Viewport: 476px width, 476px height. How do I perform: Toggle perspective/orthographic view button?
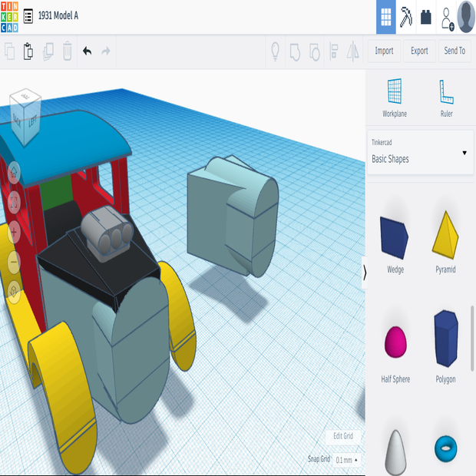pos(14,291)
